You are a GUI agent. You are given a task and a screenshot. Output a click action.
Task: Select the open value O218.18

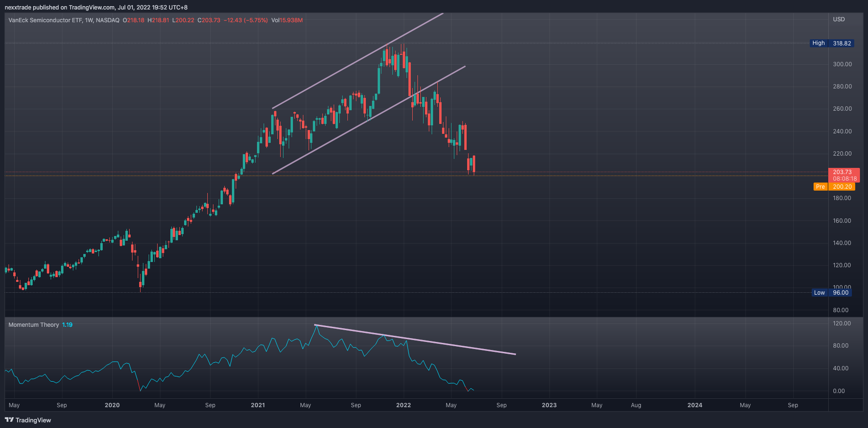tap(134, 20)
